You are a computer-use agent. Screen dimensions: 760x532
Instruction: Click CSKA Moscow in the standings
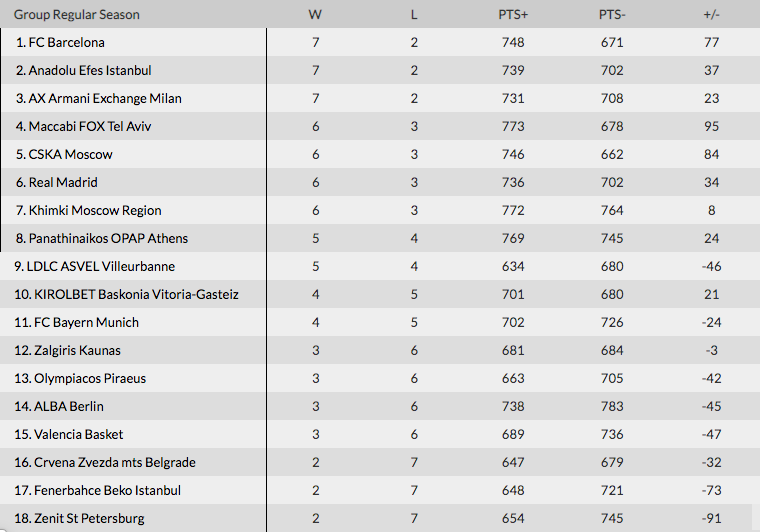(70, 155)
